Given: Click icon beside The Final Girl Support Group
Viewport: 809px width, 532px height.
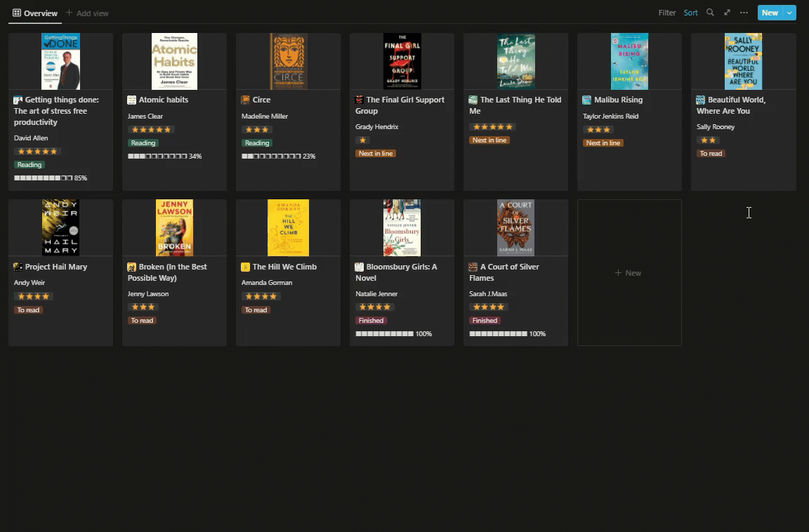Looking at the screenshot, I should pyautogui.click(x=359, y=100).
